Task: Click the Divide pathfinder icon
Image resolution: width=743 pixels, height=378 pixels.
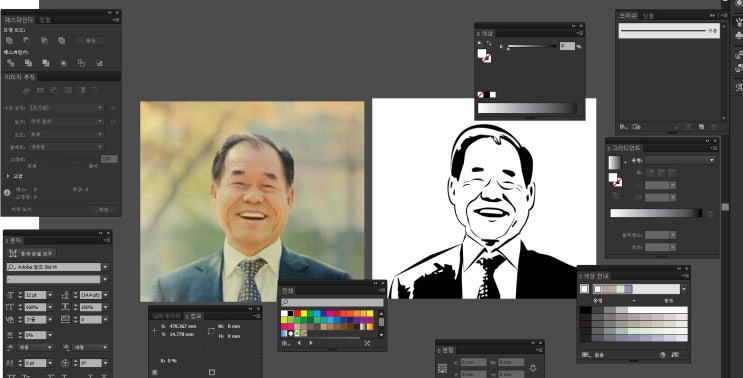Action: 10,63
